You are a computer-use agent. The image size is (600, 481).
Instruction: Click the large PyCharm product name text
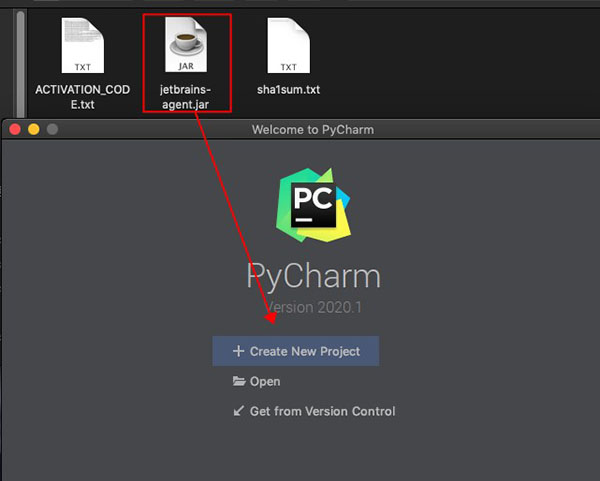[x=313, y=276]
